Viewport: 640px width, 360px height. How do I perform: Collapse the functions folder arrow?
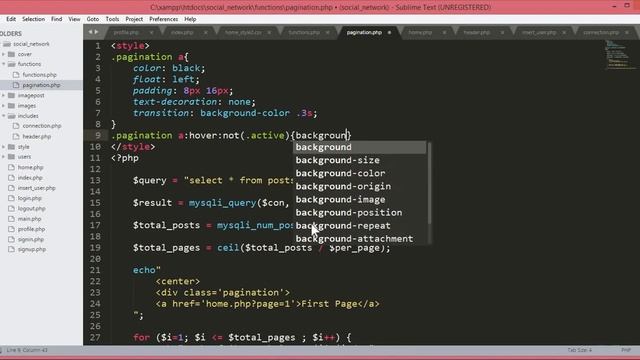[x=4, y=64]
